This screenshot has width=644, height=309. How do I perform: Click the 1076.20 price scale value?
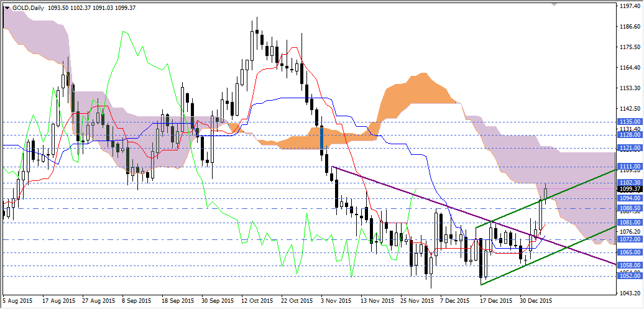click(630, 231)
